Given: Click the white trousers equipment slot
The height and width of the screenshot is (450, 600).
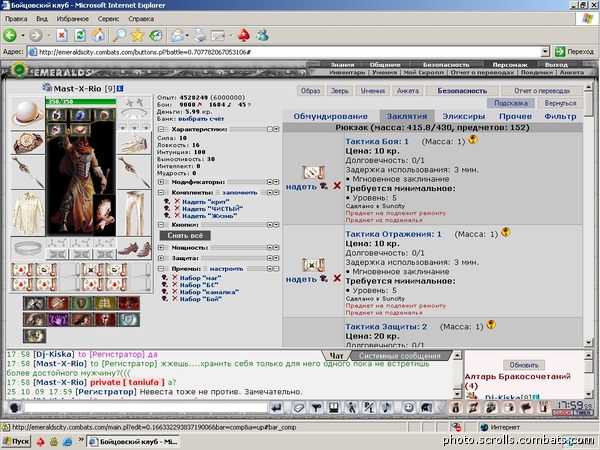Looking at the screenshot, I should pyautogui.click(x=134, y=213).
